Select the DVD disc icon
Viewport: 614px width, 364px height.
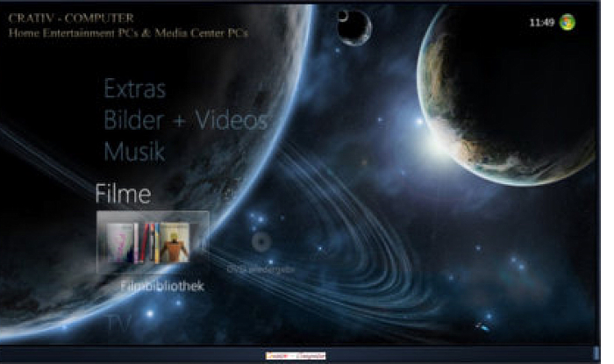pos(261,242)
